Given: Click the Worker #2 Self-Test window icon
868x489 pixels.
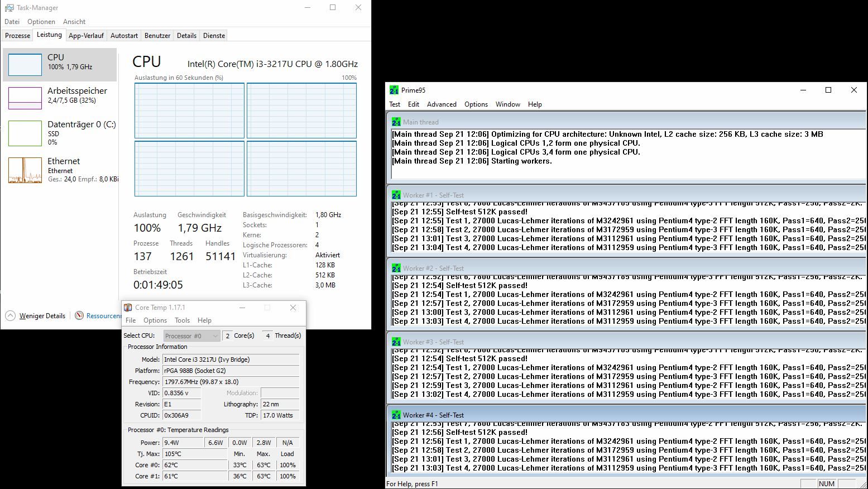Looking at the screenshot, I should (x=396, y=268).
